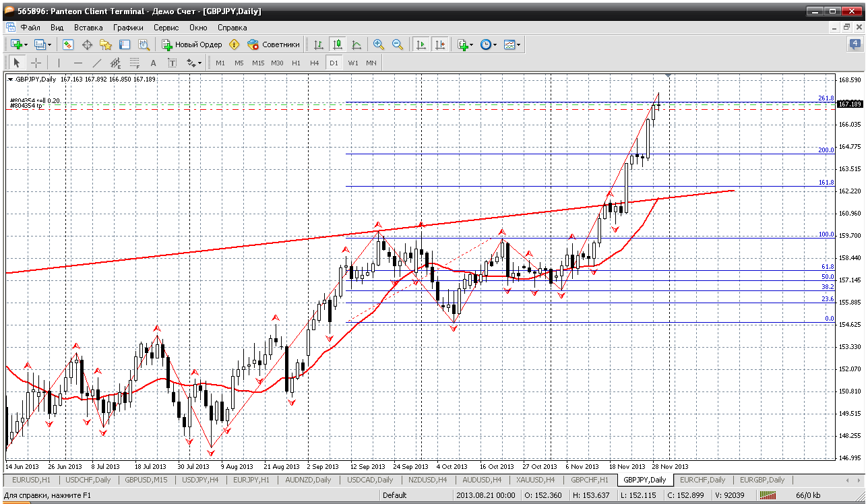Show the Market Watch window
This screenshot has width=868, height=504.
(68, 44)
